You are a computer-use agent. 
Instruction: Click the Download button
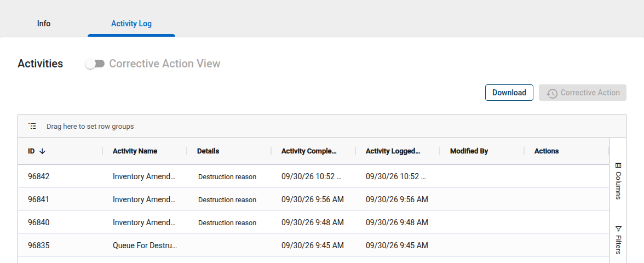[x=509, y=93]
